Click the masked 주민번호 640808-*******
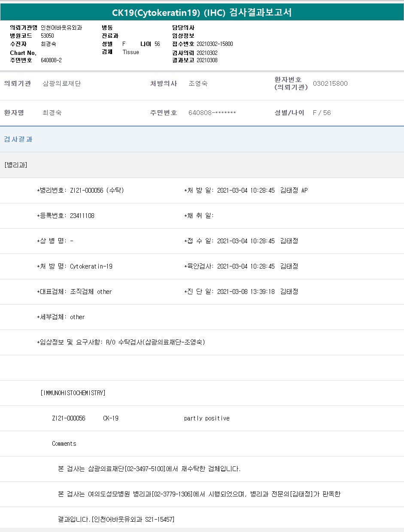Viewport: 404px width, 532px height. coord(212,113)
